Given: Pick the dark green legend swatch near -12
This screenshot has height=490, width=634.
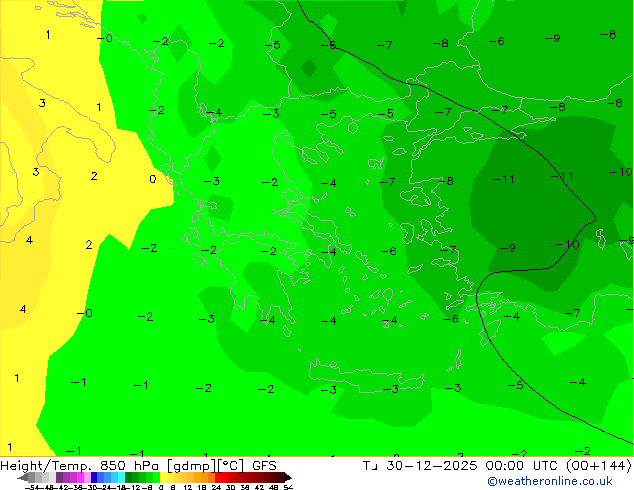Looking at the screenshot, I should pyautogui.click(x=129, y=477).
